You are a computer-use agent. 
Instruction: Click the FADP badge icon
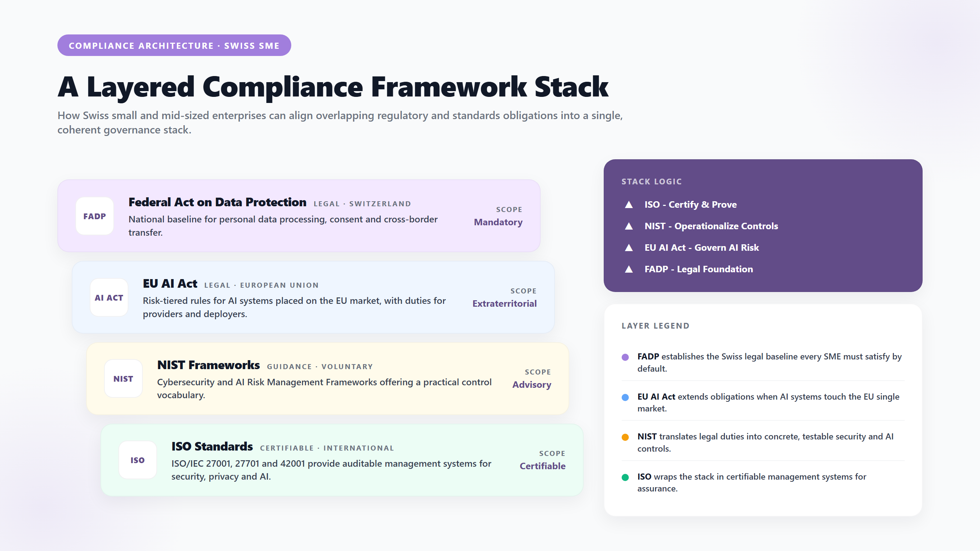click(95, 216)
